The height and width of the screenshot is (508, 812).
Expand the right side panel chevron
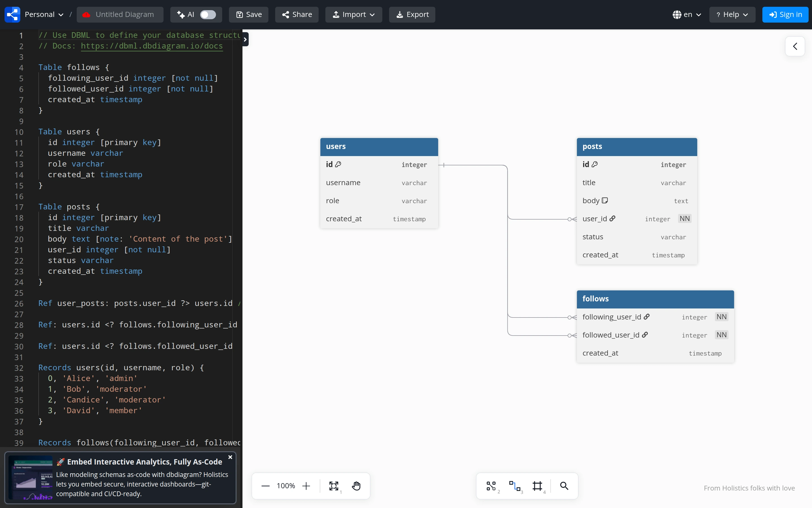(x=795, y=46)
